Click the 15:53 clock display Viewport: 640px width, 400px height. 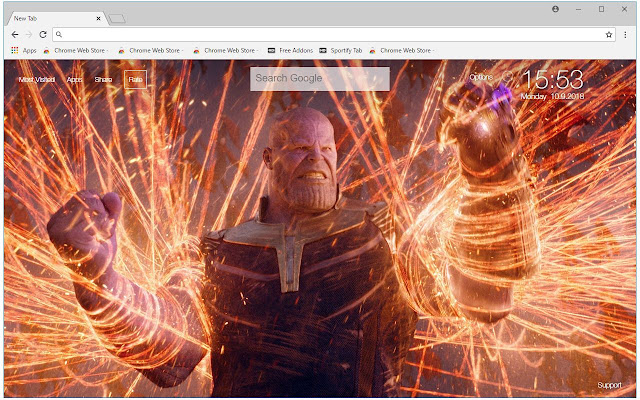pyautogui.click(x=553, y=79)
